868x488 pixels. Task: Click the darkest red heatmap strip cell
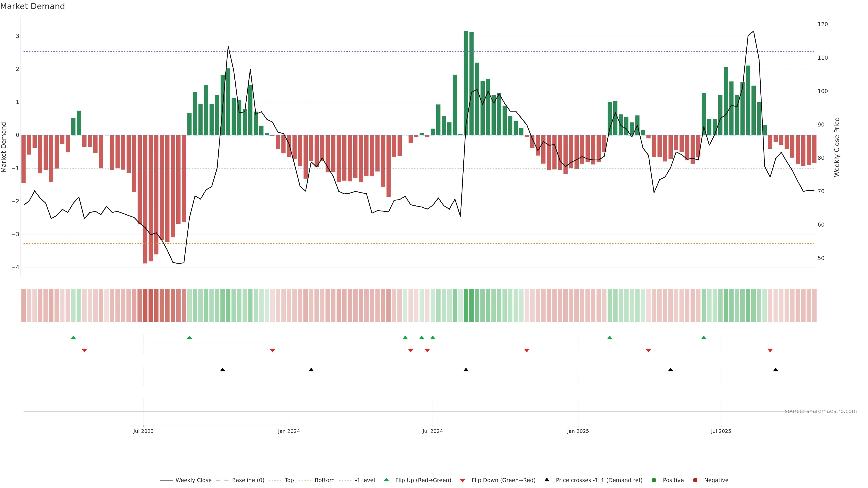(x=145, y=305)
